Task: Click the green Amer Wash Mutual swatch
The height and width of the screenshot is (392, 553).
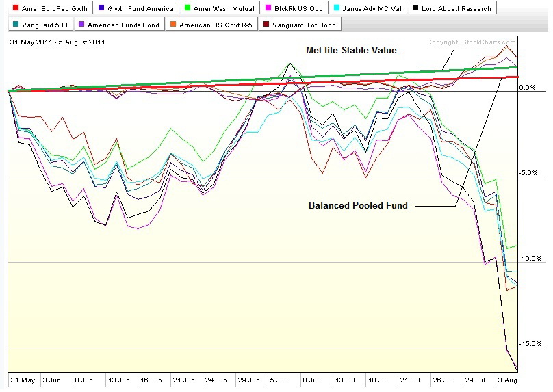Action: click(x=188, y=8)
